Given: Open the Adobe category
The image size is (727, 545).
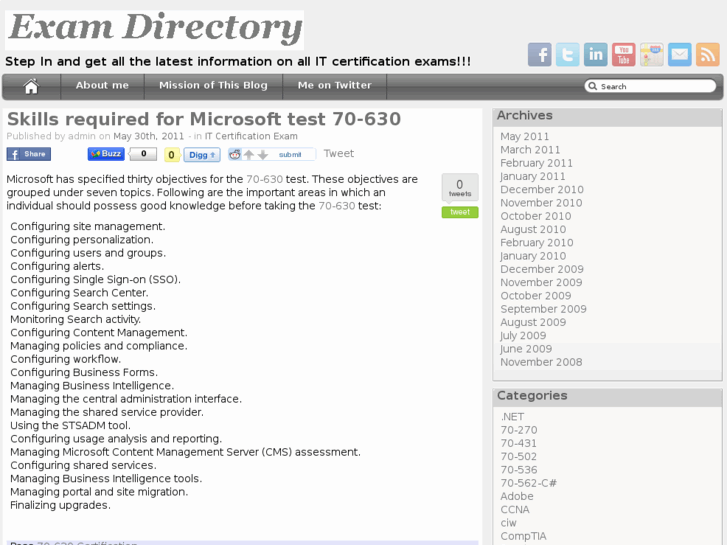Looking at the screenshot, I should 517,496.
